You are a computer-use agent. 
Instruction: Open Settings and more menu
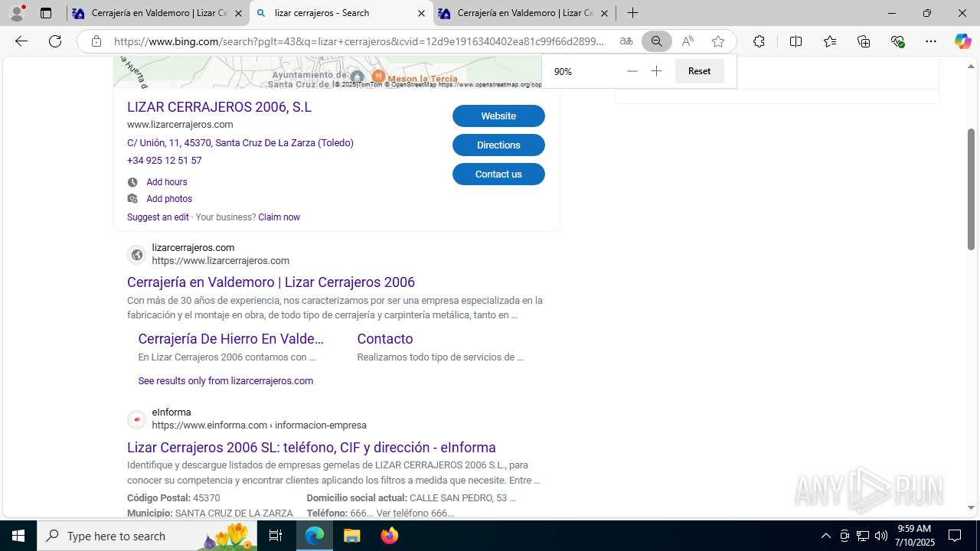[x=931, y=41]
